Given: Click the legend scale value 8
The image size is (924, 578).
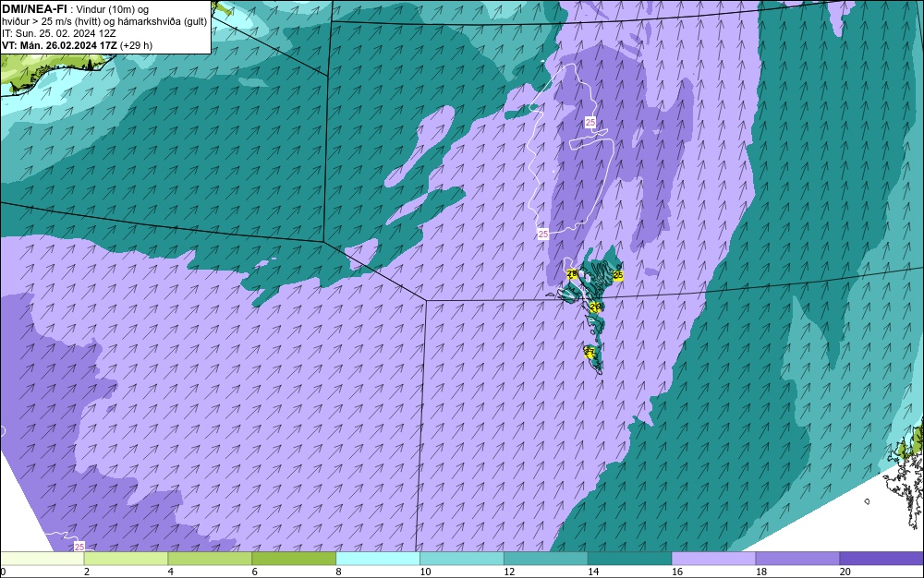Looking at the screenshot, I should pyautogui.click(x=339, y=572).
